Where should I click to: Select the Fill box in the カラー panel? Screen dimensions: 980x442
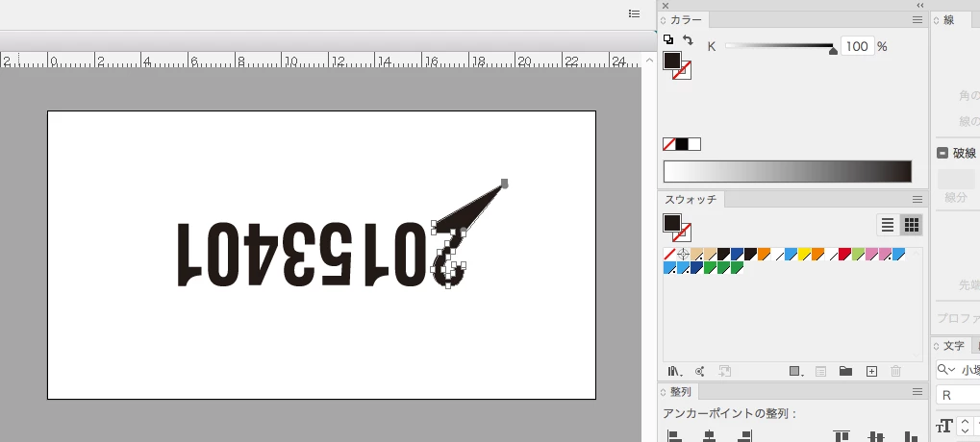672,61
